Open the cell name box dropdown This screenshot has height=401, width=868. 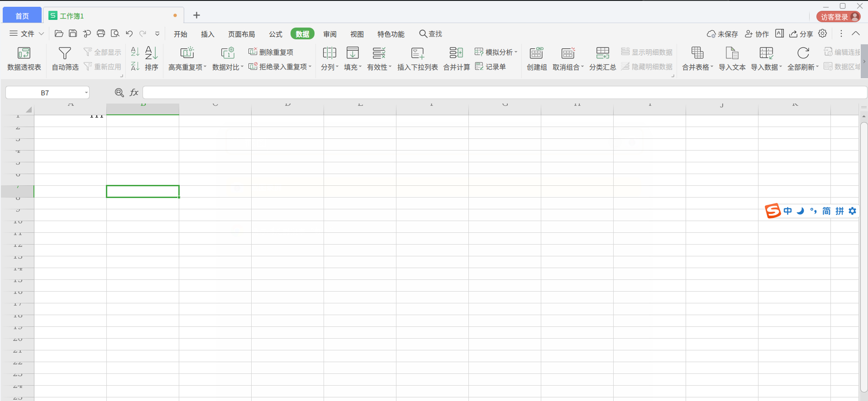click(86, 93)
